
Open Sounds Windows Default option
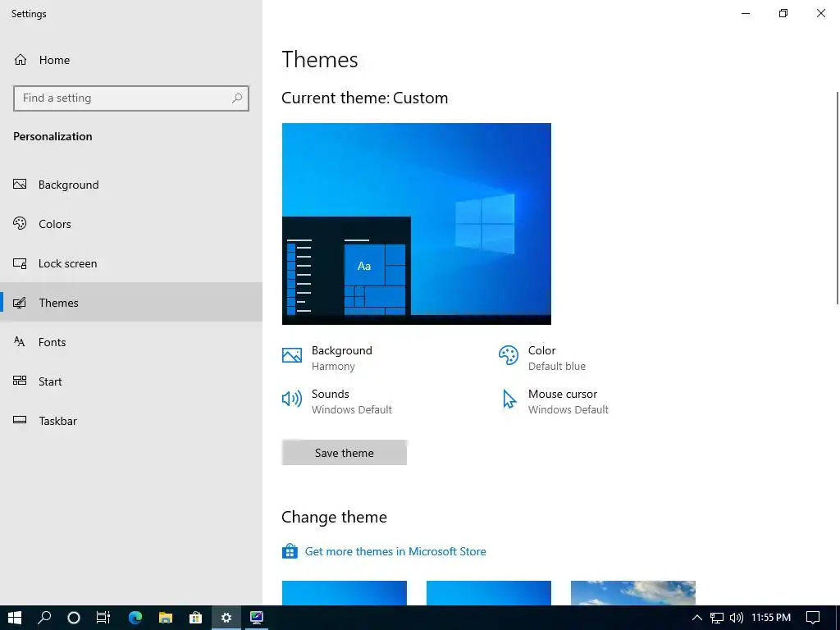[x=337, y=401]
